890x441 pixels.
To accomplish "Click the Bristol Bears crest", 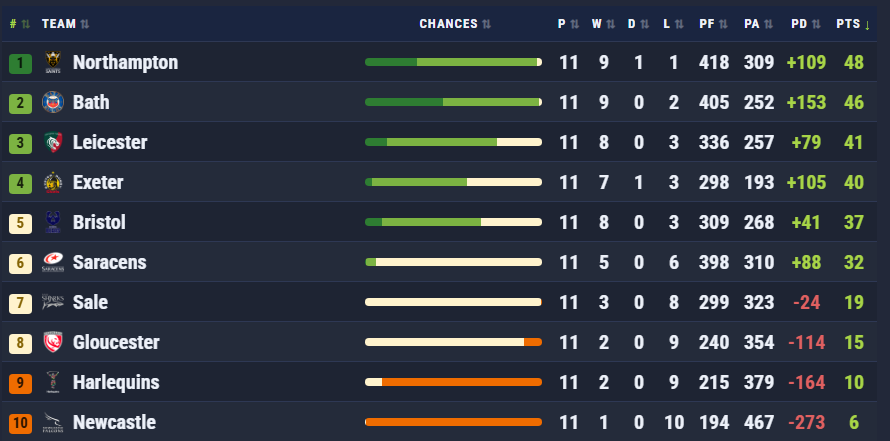I will coord(52,223).
